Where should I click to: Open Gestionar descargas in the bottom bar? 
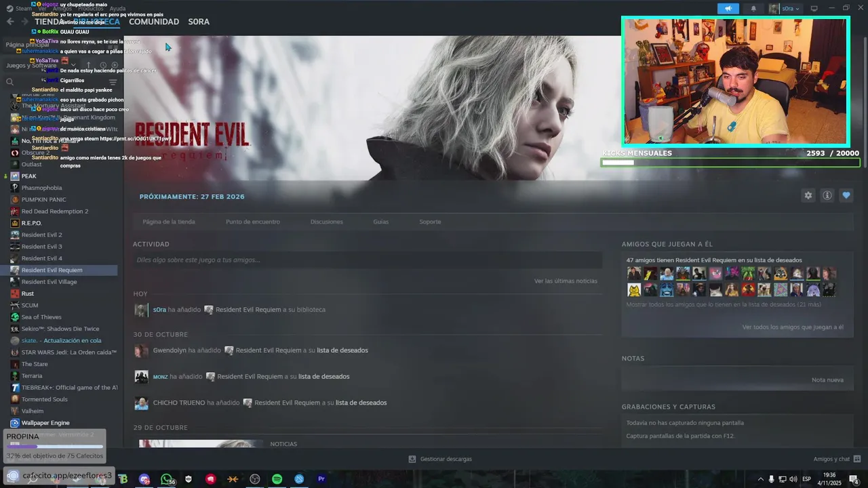[x=440, y=459]
